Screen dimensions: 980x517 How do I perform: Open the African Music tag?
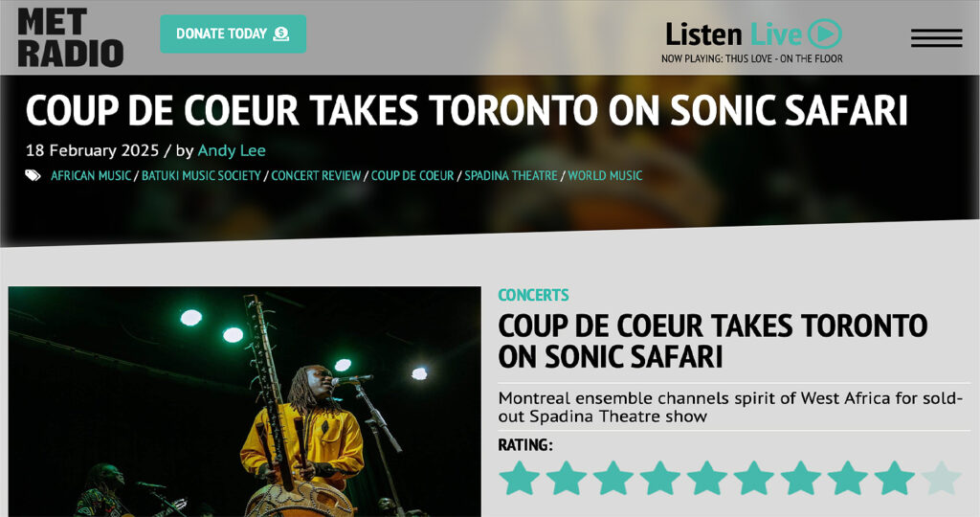point(91,175)
